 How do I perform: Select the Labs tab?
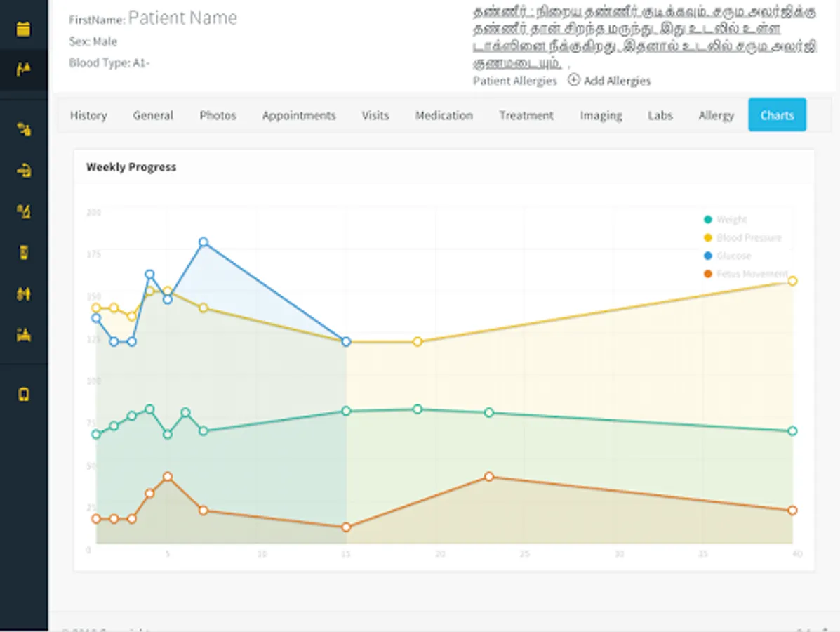[x=660, y=115]
